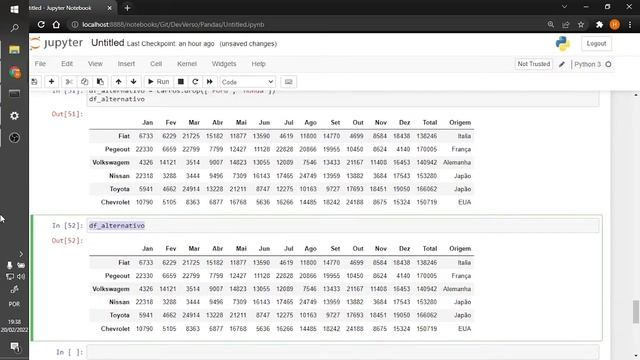Image resolution: width=640 pixels, height=360 pixels.
Task: Click the Origem column header in Out[52]
Action: pyautogui.click(x=460, y=249)
